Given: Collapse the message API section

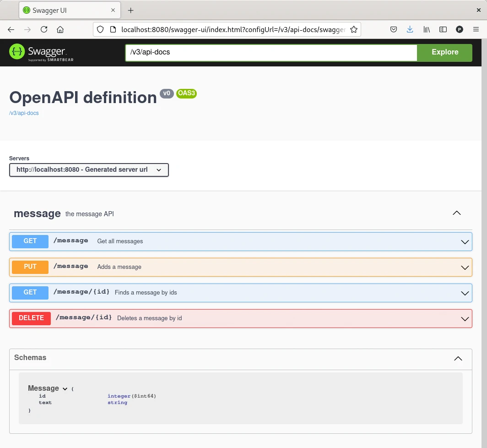Looking at the screenshot, I should pos(456,213).
